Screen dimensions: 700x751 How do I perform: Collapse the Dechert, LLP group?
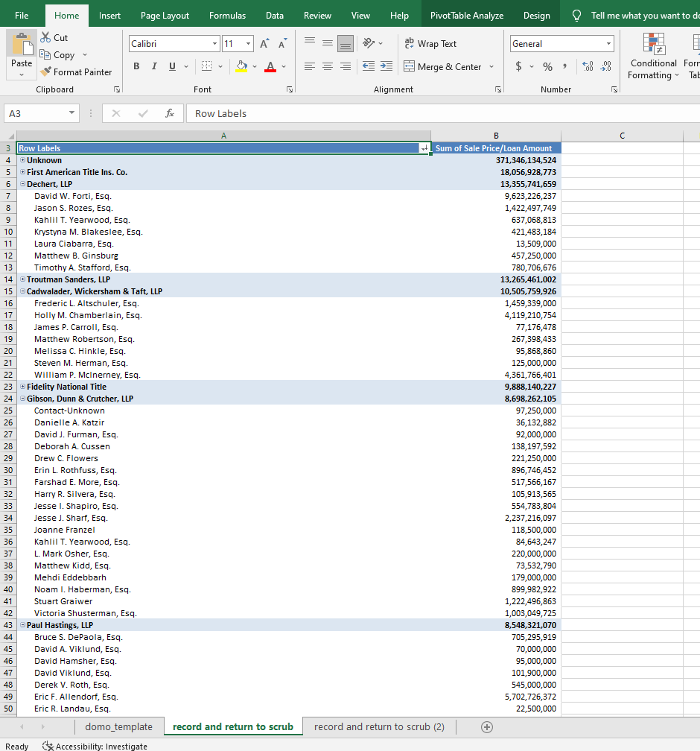coord(22,184)
